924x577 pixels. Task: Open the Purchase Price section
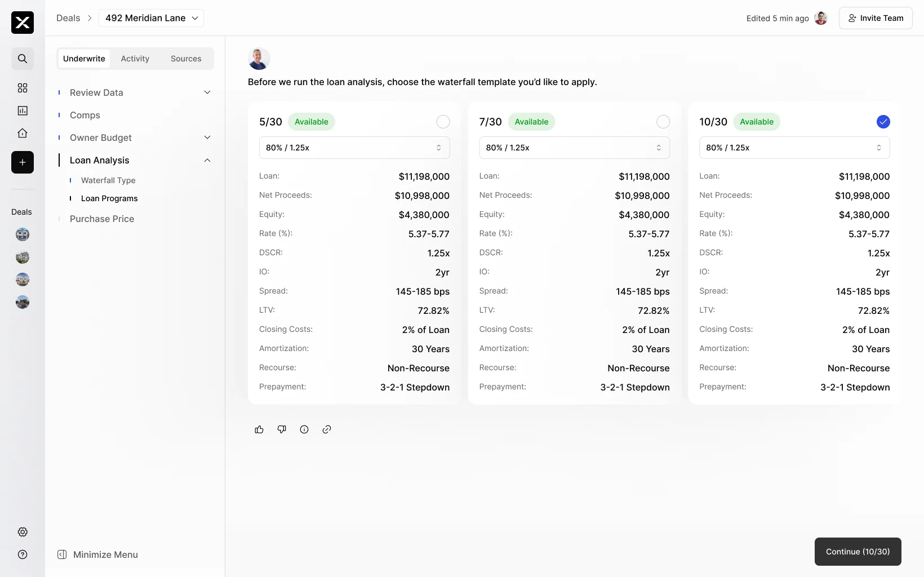coord(102,219)
